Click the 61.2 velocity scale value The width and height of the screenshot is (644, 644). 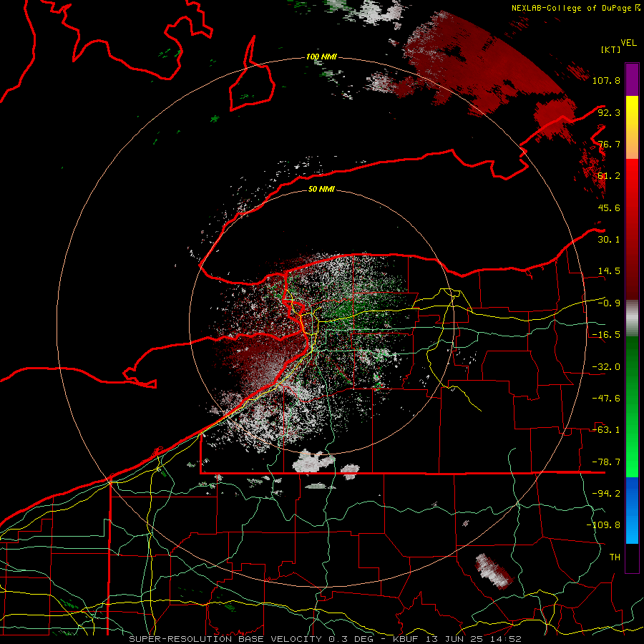(609, 176)
